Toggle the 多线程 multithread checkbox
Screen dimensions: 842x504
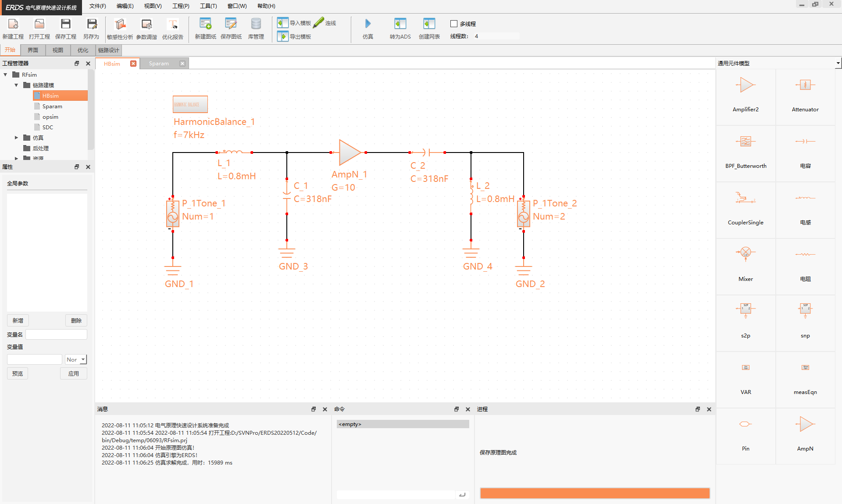pyautogui.click(x=454, y=24)
